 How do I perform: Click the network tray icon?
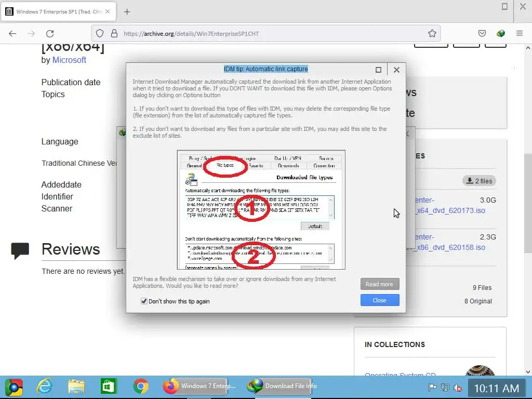coord(445,387)
